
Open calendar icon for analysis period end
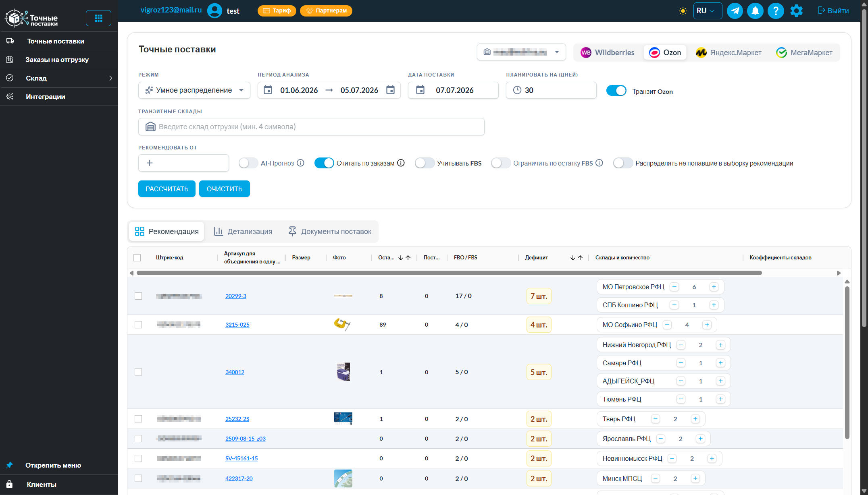[390, 90]
